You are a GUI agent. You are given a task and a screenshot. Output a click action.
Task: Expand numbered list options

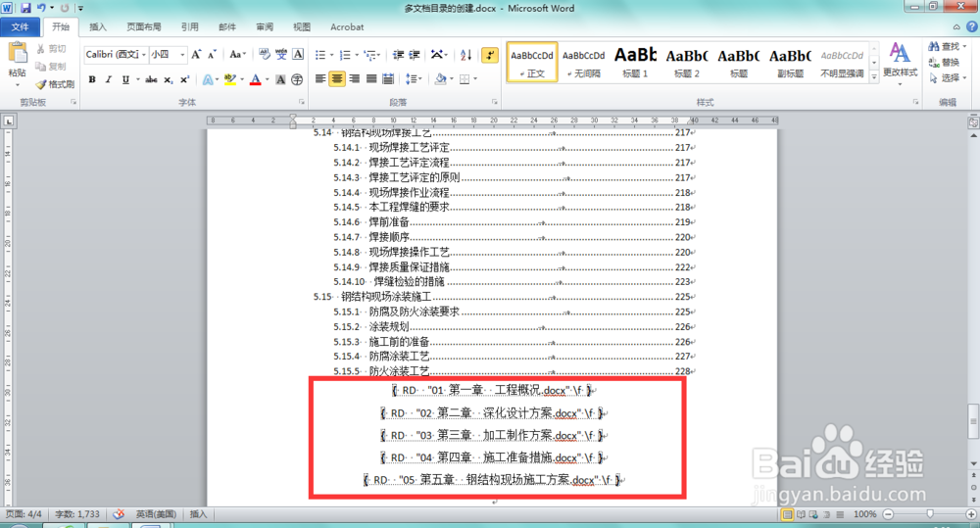coord(357,55)
